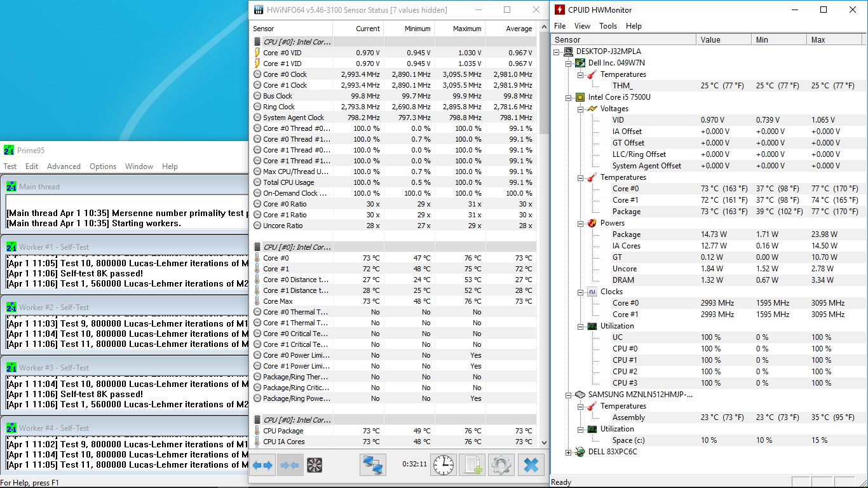Screen dimensions: 868x488
Task: Click Worker #4 Self-Test window icon
Action: click(11, 428)
